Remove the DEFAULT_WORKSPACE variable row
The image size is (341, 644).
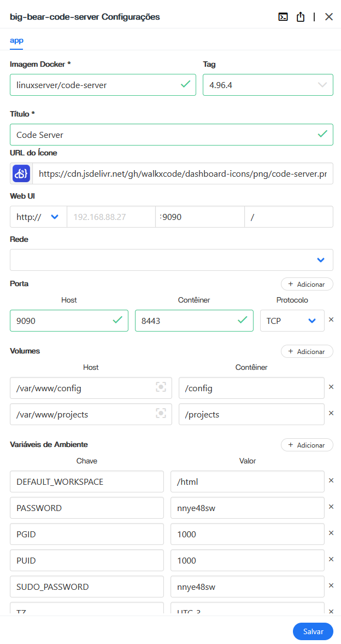pyautogui.click(x=332, y=480)
